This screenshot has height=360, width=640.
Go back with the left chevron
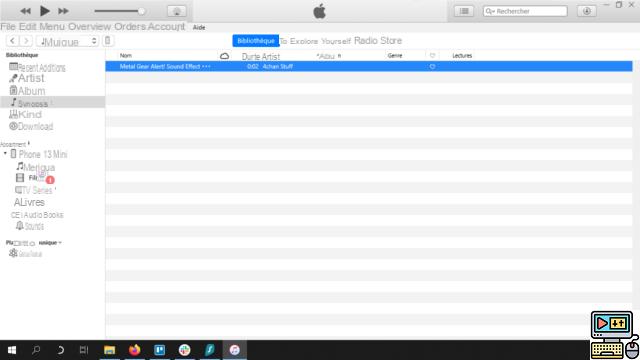13,41
